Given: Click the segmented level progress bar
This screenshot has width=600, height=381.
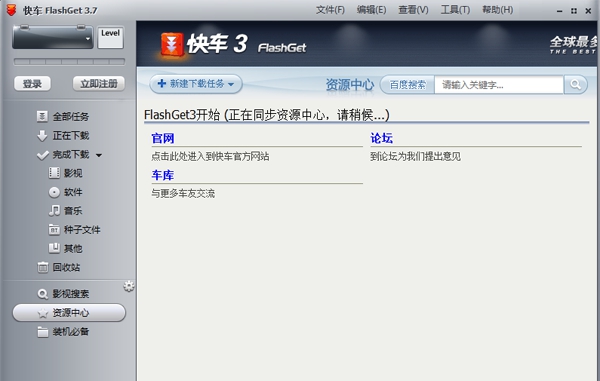Looking at the screenshot, I should [69, 62].
